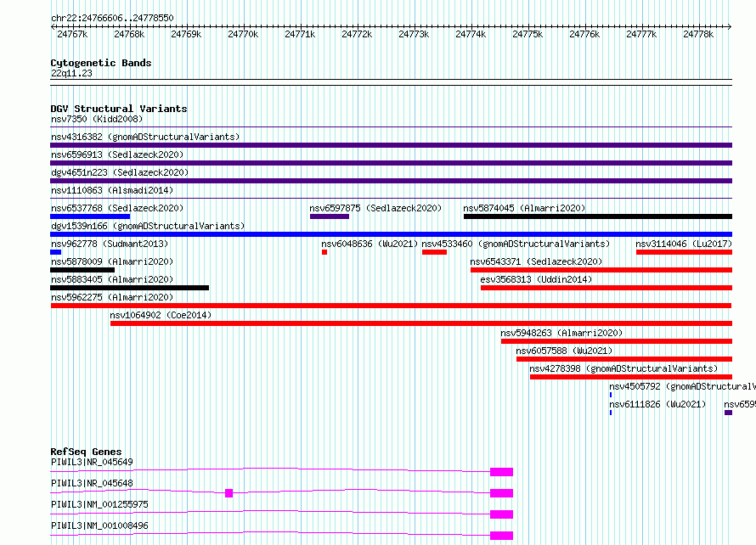Click nsv5948263 (Almarri2020) variant label
The image size is (756, 545).
click(561, 333)
